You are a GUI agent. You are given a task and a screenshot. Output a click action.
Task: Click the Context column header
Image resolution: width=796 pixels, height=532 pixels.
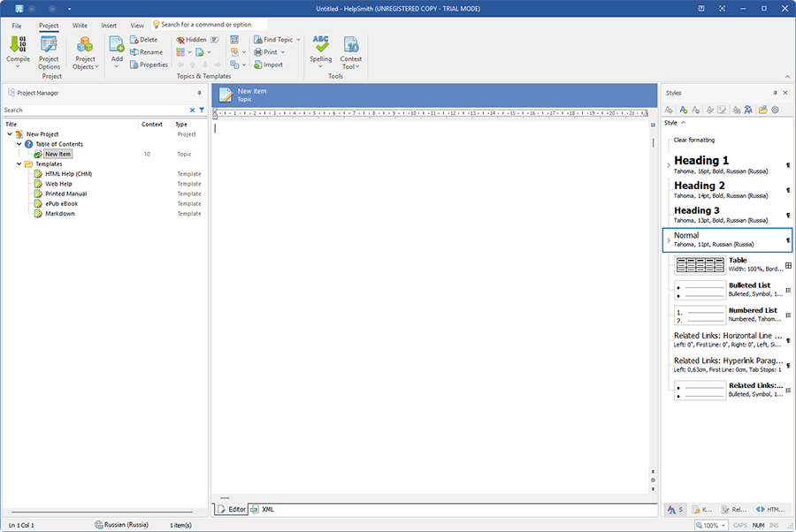[152, 125]
